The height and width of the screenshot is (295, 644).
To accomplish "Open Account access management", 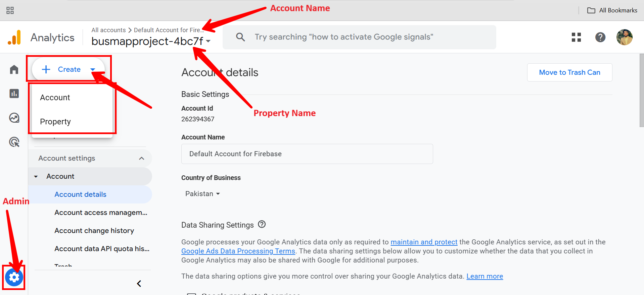I will tap(101, 213).
